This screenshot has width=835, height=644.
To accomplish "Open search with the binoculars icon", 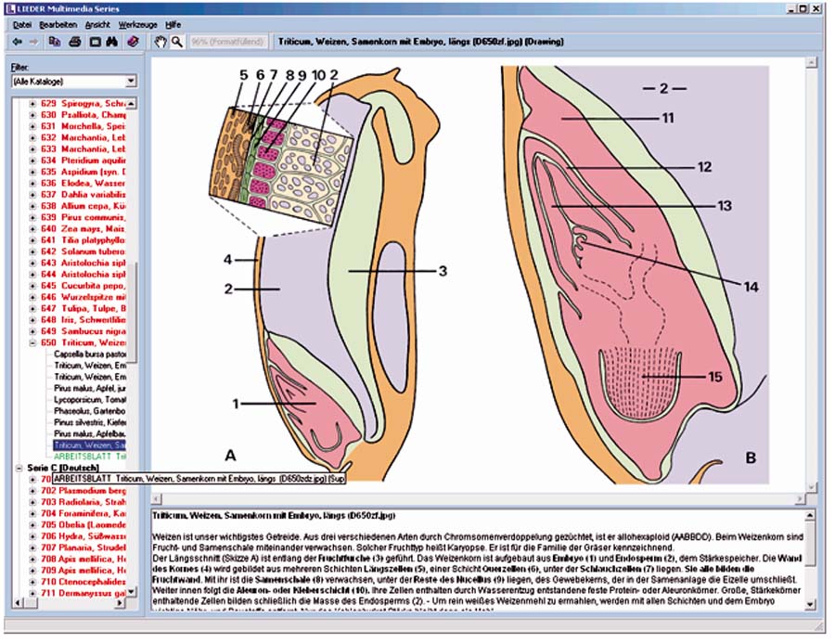I will (111, 42).
